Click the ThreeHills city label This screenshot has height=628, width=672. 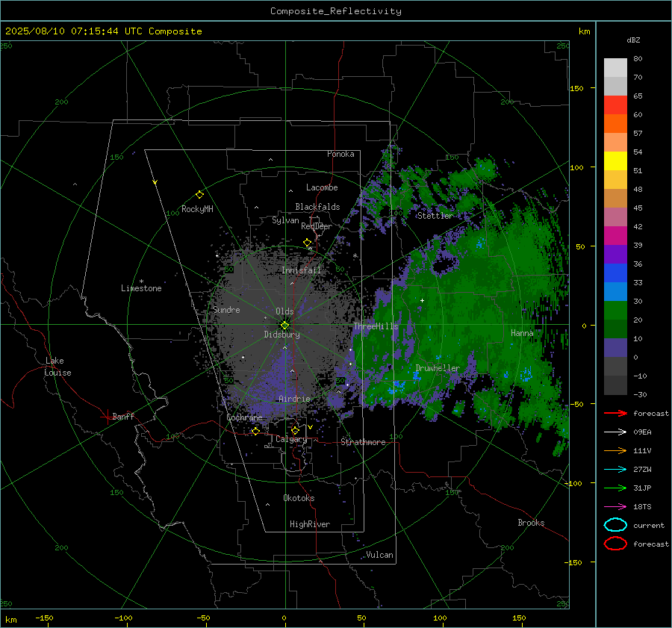376,326
